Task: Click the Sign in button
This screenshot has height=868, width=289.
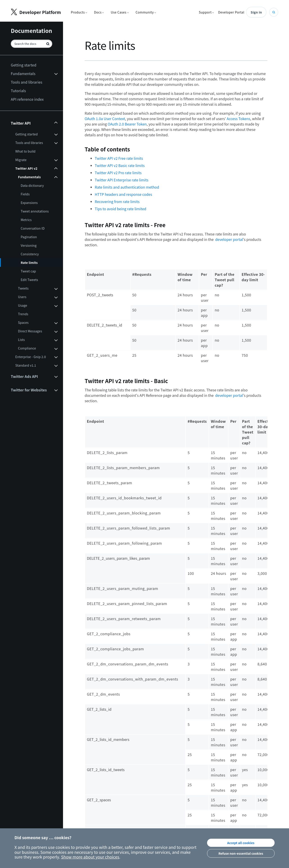Action: tap(256, 12)
